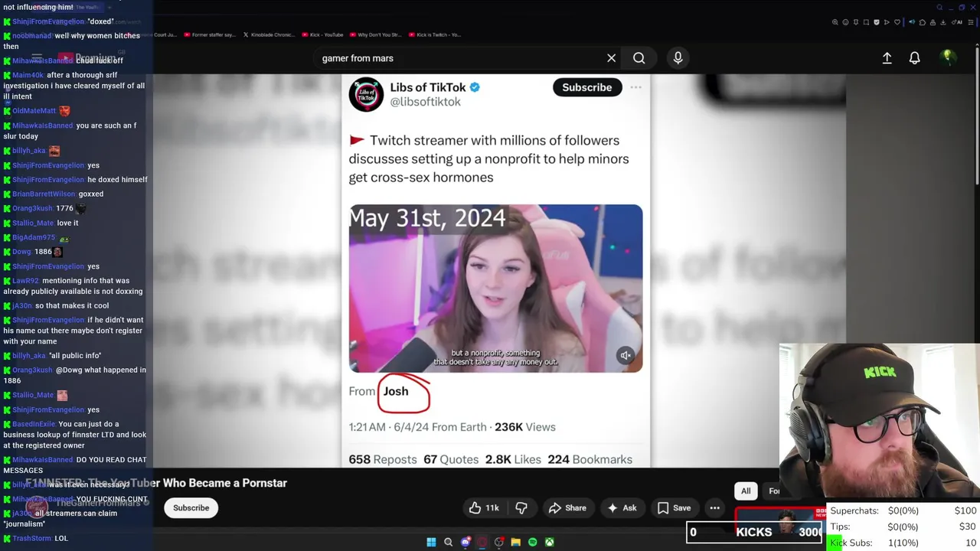Like the video with 11k likes

coord(484,507)
